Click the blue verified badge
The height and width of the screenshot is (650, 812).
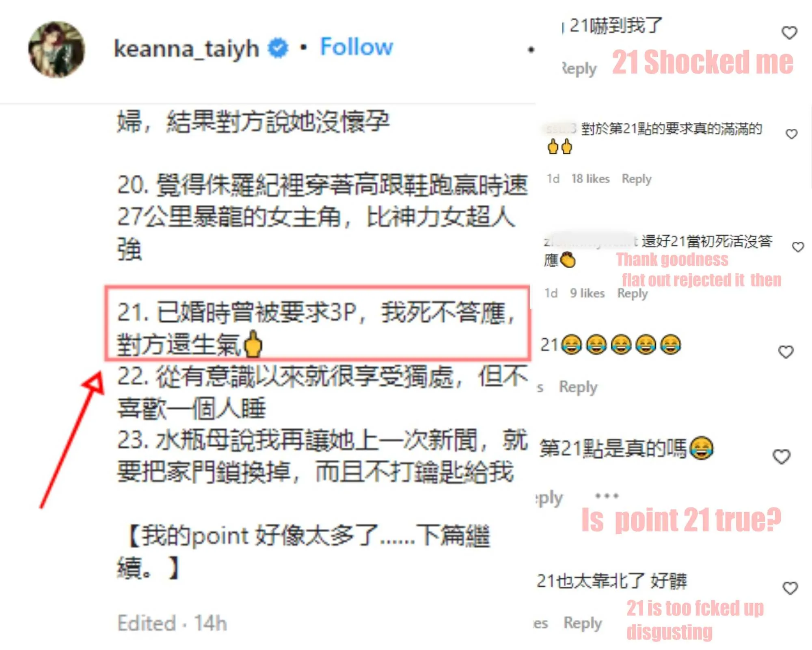(278, 48)
